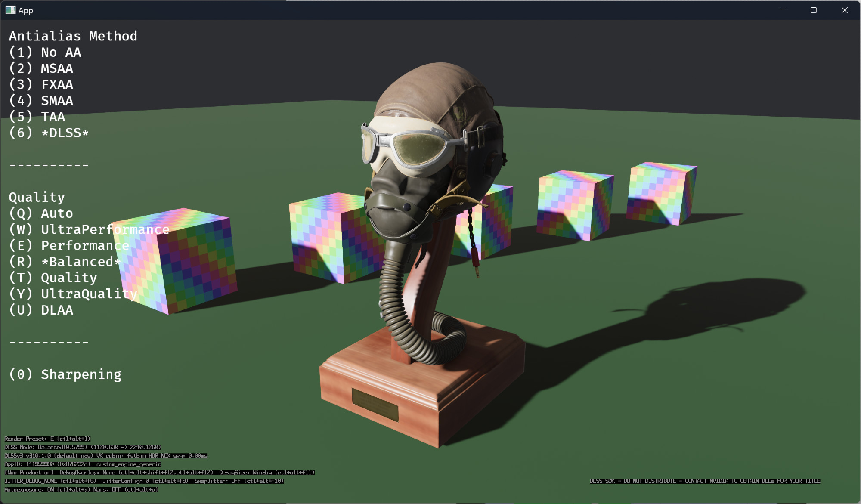Image resolution: width=861 pixels, height=504 pixels.
Task: Click the 'Quality' section heading
Action: [x=37, y=198]
